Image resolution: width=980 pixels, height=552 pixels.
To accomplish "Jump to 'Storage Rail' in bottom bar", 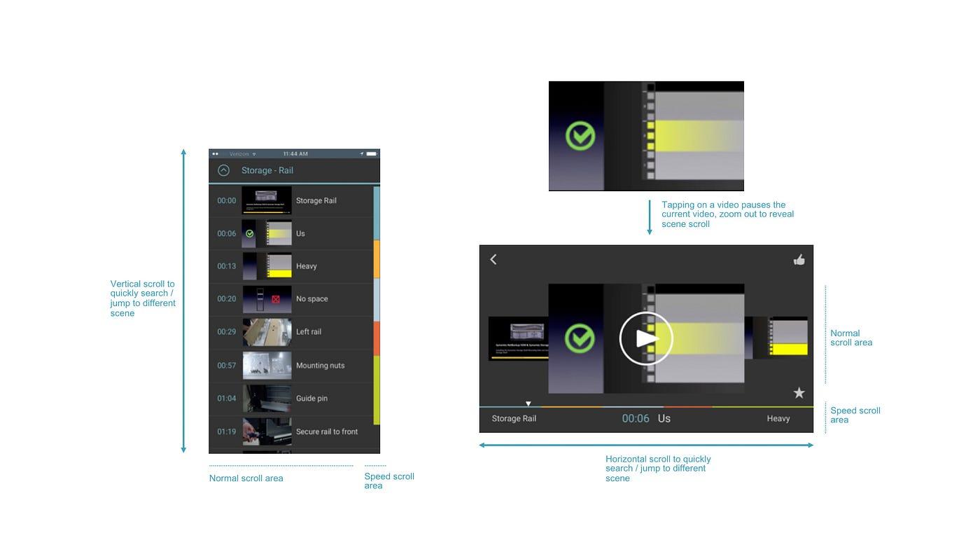I will [514, 419].
